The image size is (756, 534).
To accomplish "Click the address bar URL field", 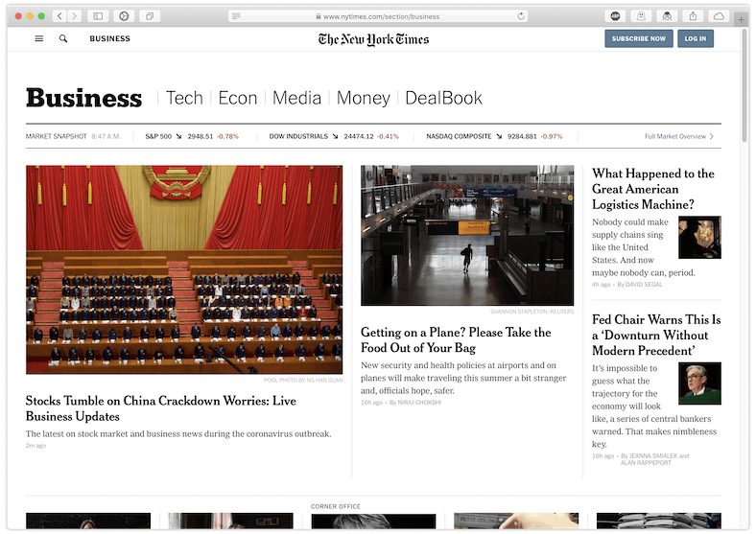I will 378,16.
